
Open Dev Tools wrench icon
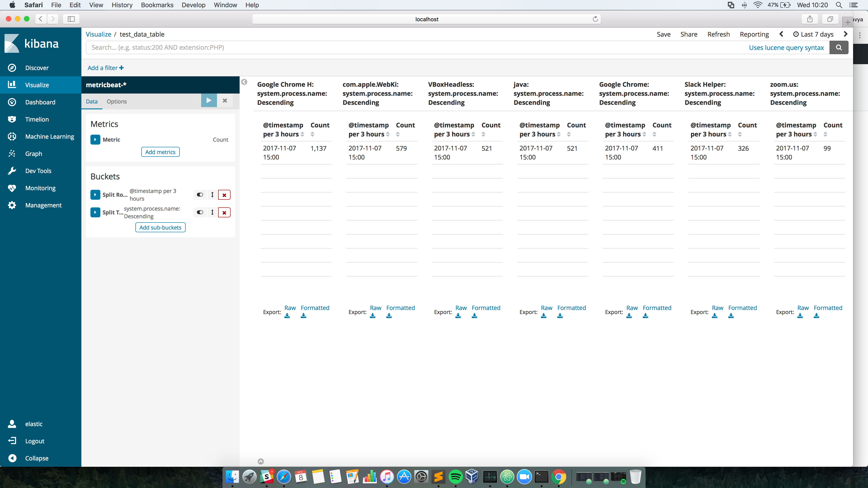pos(12,171)
